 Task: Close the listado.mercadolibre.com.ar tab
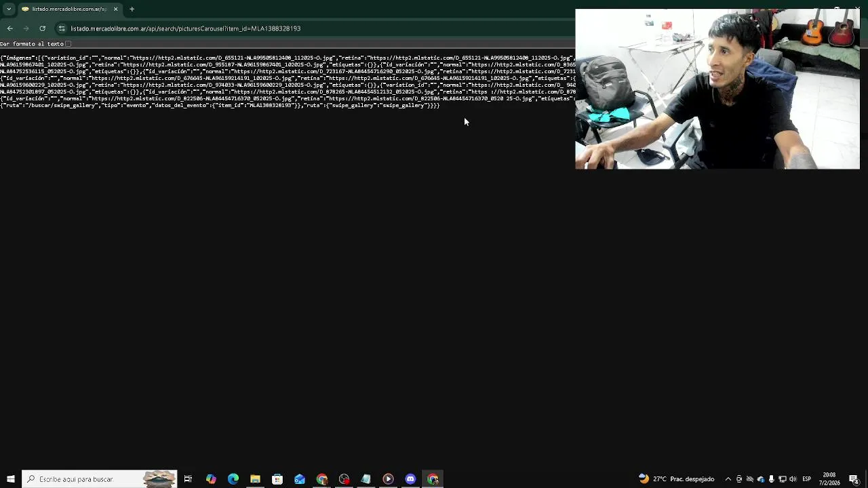click(115, 9)
